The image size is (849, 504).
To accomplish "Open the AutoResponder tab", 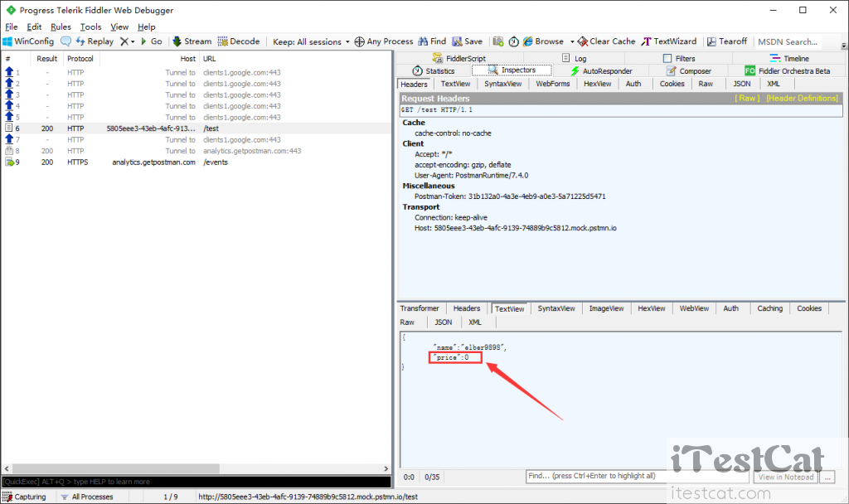I will (601, 71).
